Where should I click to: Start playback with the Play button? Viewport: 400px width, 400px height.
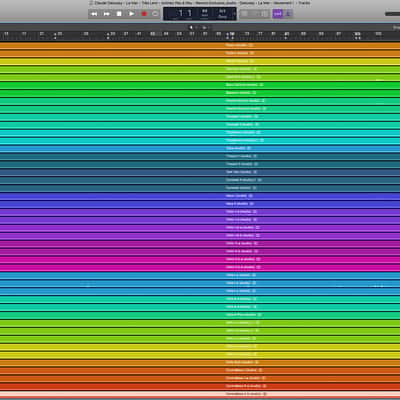(x=131, y=14)
